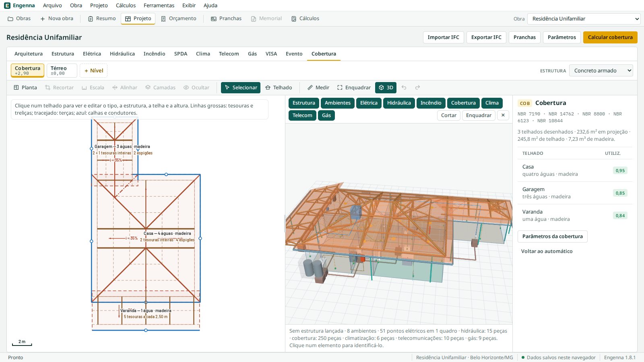644x362 pixels.
Task: Open the Memorial toolbar item
Action: 266,19
